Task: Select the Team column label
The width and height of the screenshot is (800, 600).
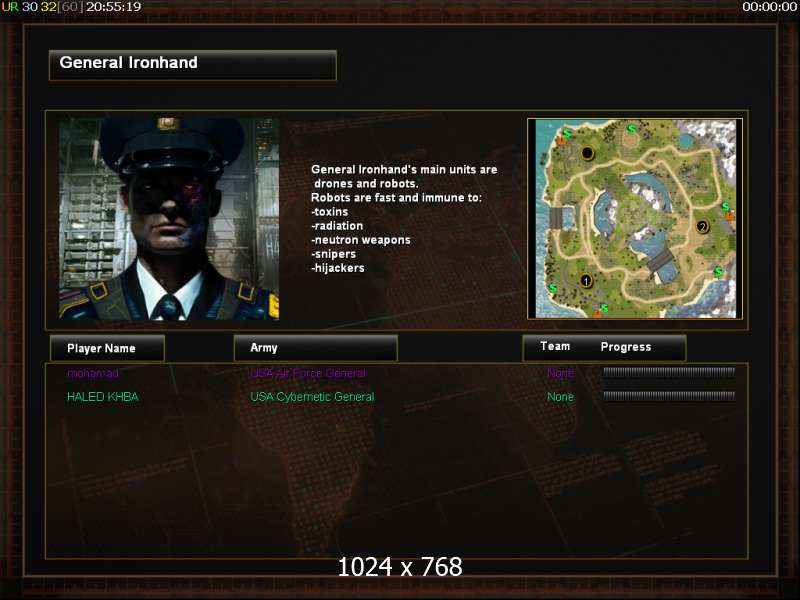Action: pos(555,346)
